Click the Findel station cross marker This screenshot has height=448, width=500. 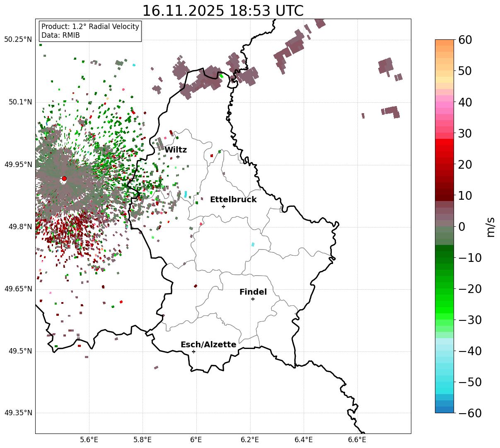(253, 299)
